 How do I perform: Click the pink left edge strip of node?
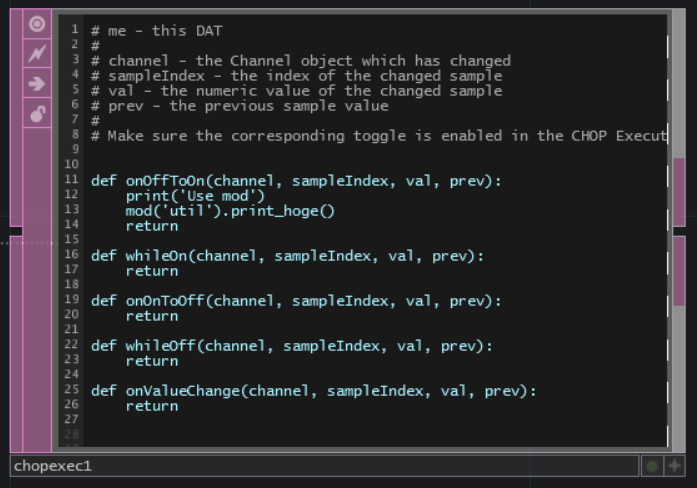click(16, 118)
